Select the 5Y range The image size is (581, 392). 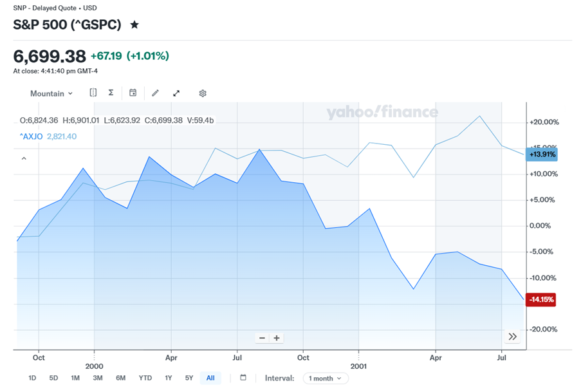tap(189, 378)
